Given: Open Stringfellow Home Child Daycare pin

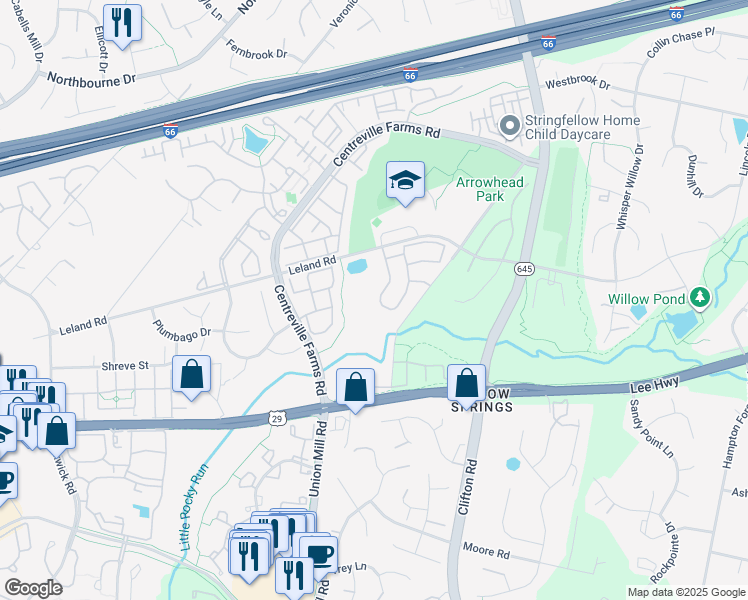Looking at the screenshot, I should (510, 126).
